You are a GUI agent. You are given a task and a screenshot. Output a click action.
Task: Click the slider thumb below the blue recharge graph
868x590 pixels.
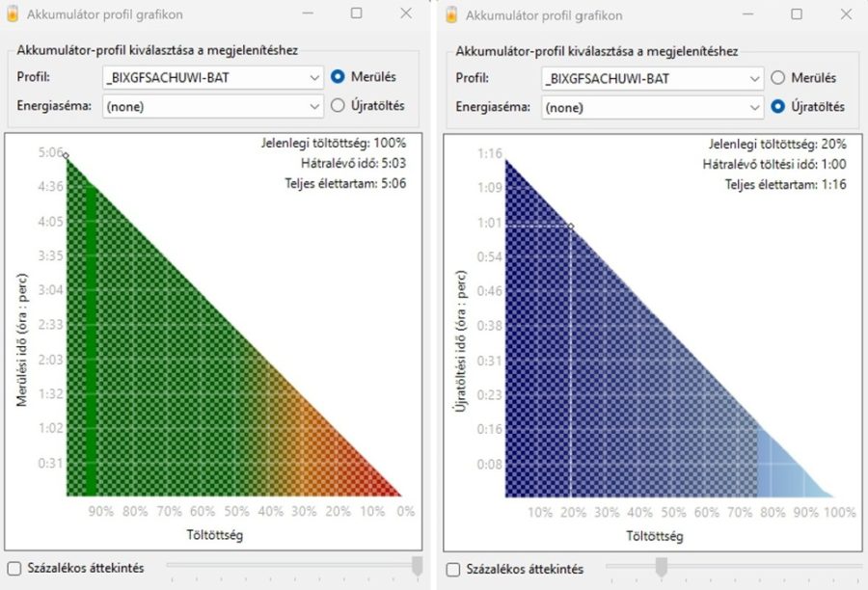[662, 567]
